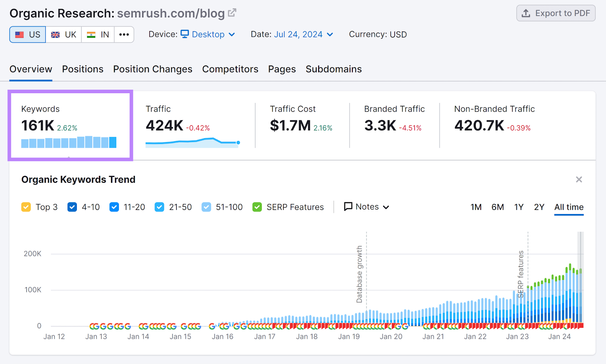The width and height of the screenshot is (606, 364).
Task: Open the Date dropdown
Action: coord(303,34)
